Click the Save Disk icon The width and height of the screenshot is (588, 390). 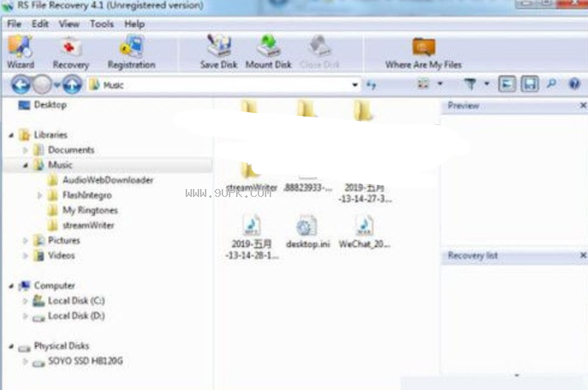point(218,52)
